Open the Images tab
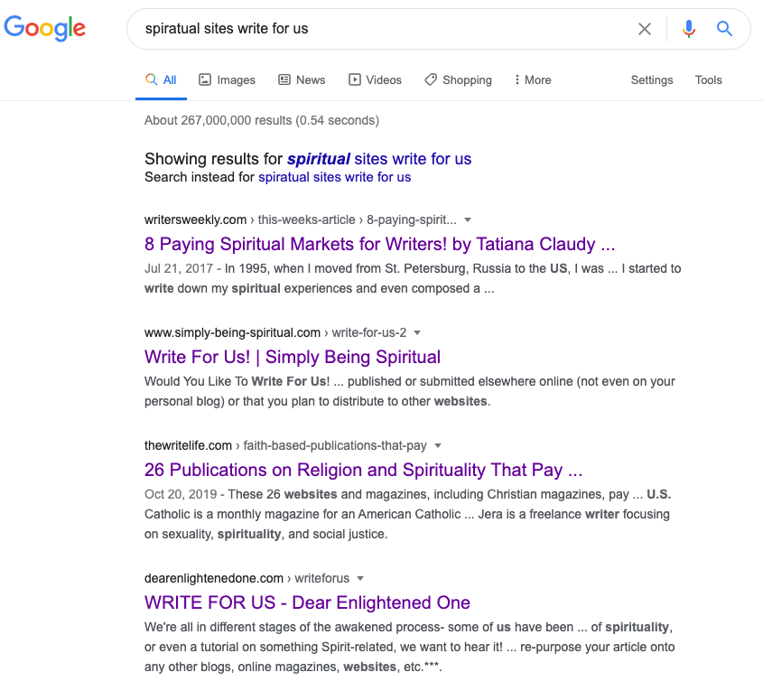Screen dimensions: 763x700 (x=227, y=79)
